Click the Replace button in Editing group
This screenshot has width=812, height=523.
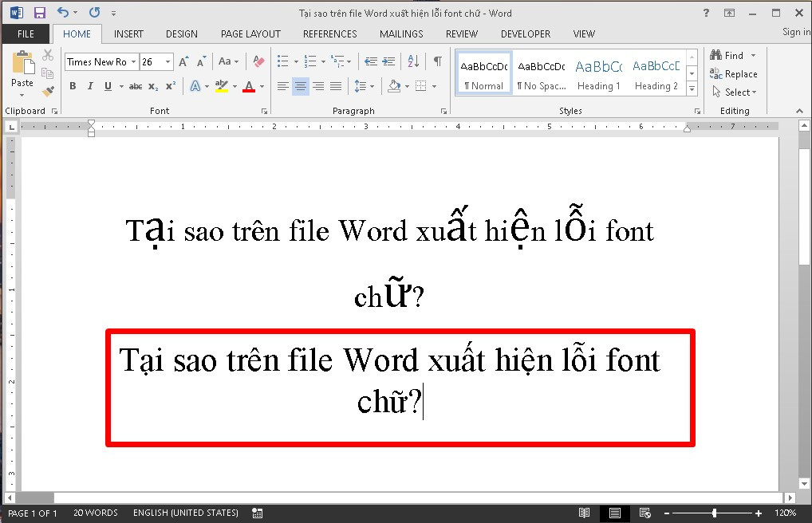click(733, 73)
